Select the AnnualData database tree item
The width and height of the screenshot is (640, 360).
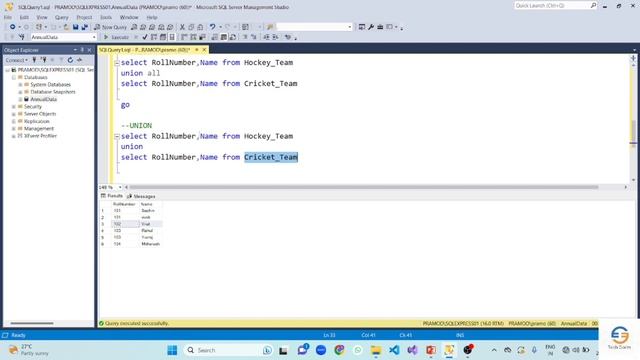tap(44, 99)
